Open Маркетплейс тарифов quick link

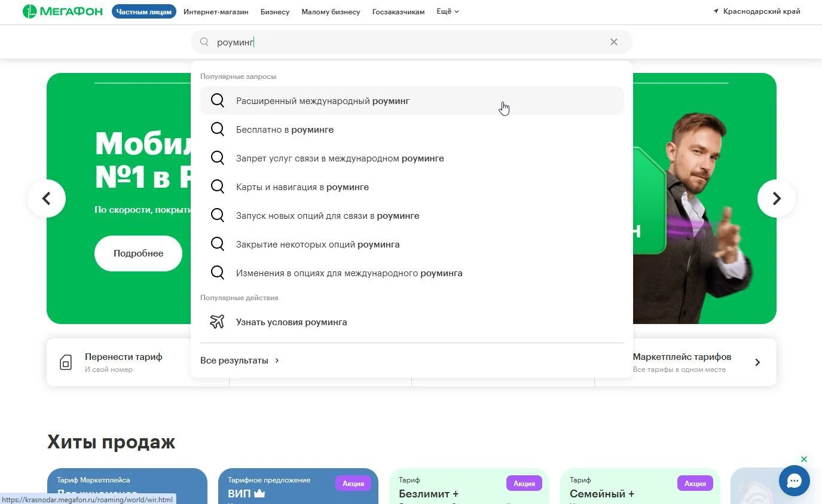pos(686,362)
